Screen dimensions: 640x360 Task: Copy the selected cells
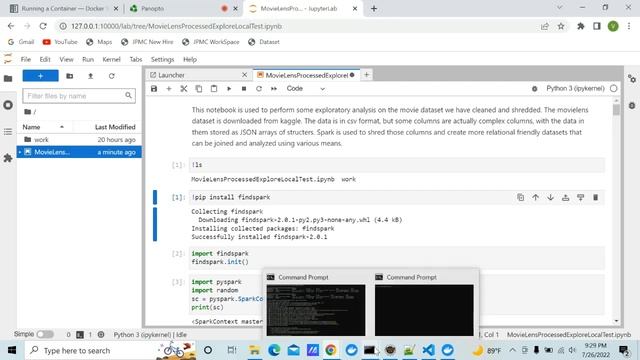pyautogui.click(x=199, y=89)
